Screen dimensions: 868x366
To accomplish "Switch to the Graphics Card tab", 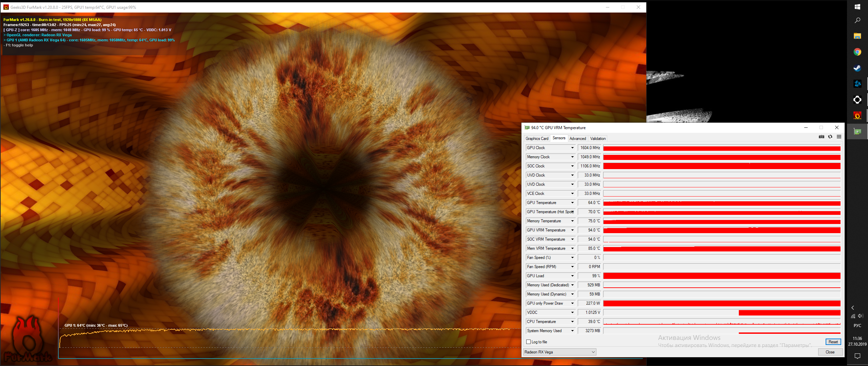I will [537, 139].
